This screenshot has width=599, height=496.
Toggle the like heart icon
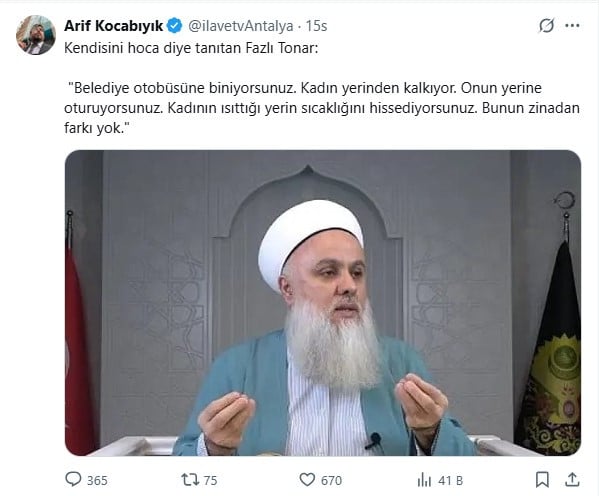click(x=307, y=480)
